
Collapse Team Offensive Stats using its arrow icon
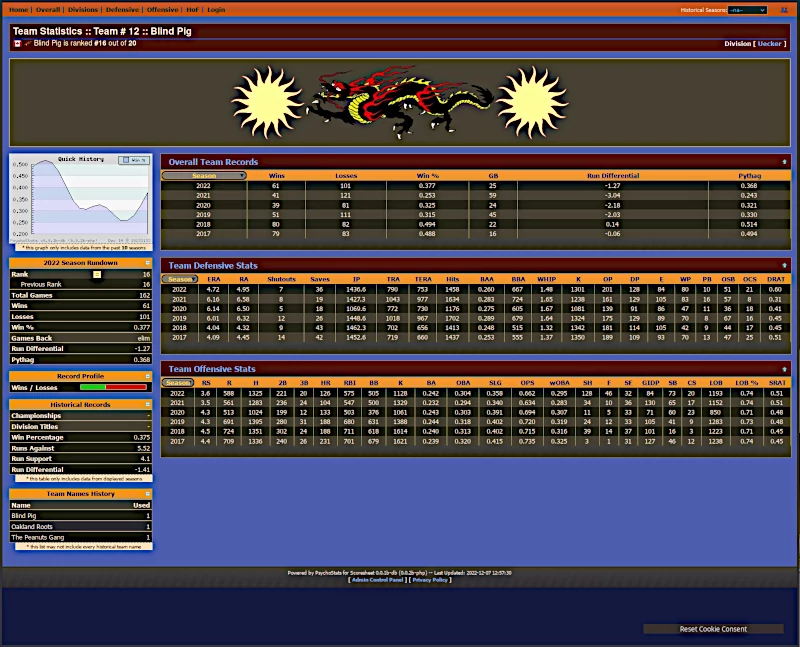coord(784,369)
